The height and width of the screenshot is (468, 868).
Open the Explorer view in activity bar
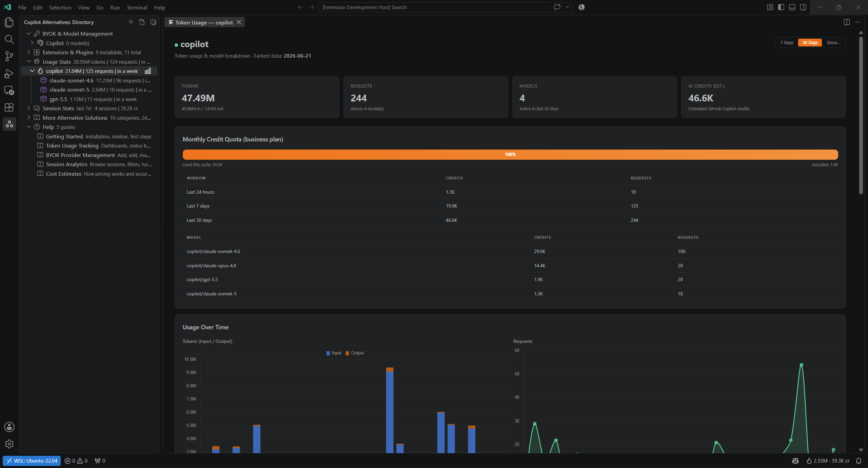coord(9,22)
